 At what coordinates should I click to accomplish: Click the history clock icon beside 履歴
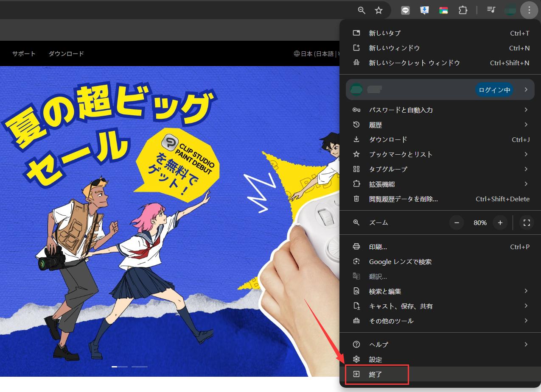point(356,125)
